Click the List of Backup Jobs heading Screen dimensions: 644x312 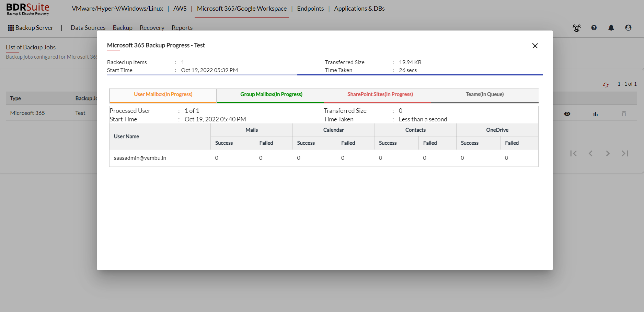(x=31, y=47)
